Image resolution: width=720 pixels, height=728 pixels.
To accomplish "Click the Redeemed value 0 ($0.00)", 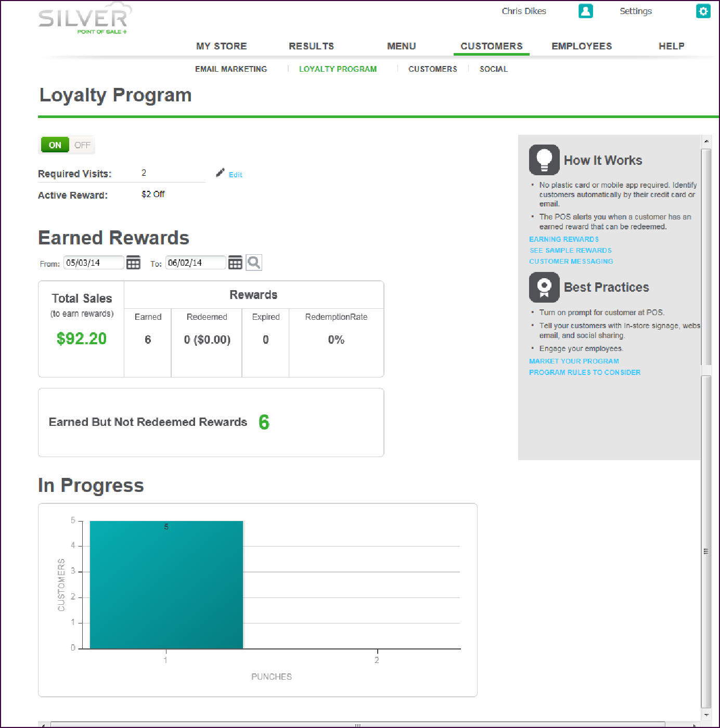I will (207, 340).
